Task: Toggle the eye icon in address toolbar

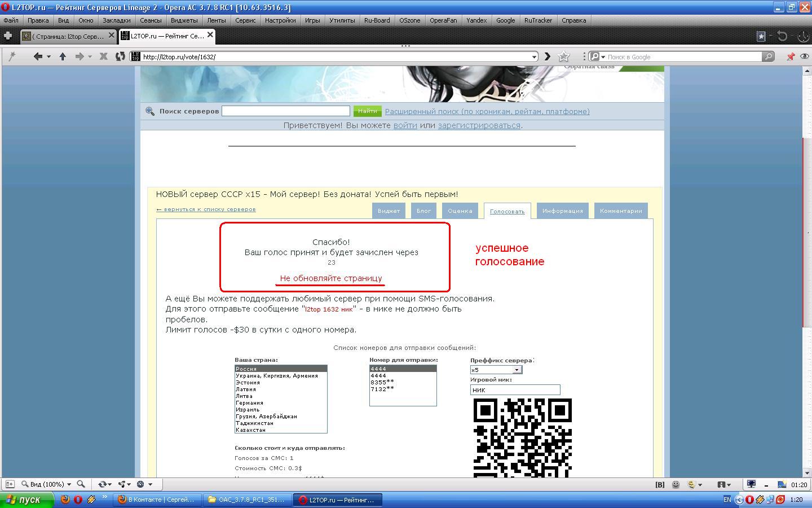Action: (x=804, y=56)
